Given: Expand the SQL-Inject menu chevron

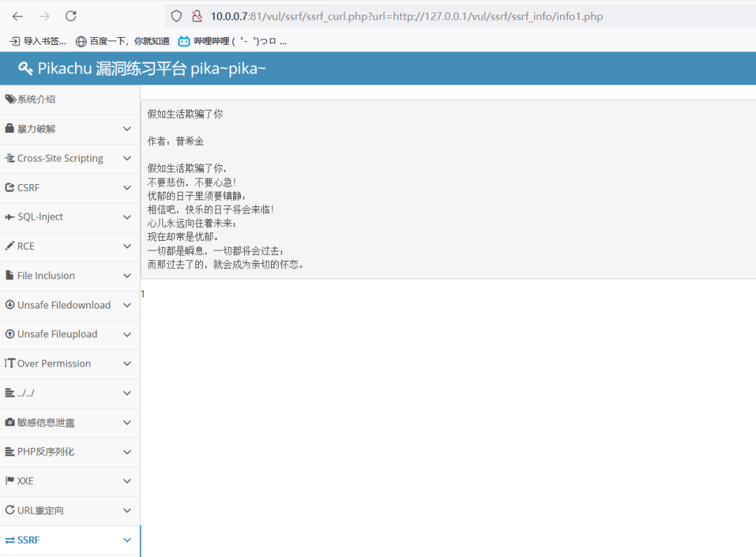Looking at the screenshot, I should [127, 217].
